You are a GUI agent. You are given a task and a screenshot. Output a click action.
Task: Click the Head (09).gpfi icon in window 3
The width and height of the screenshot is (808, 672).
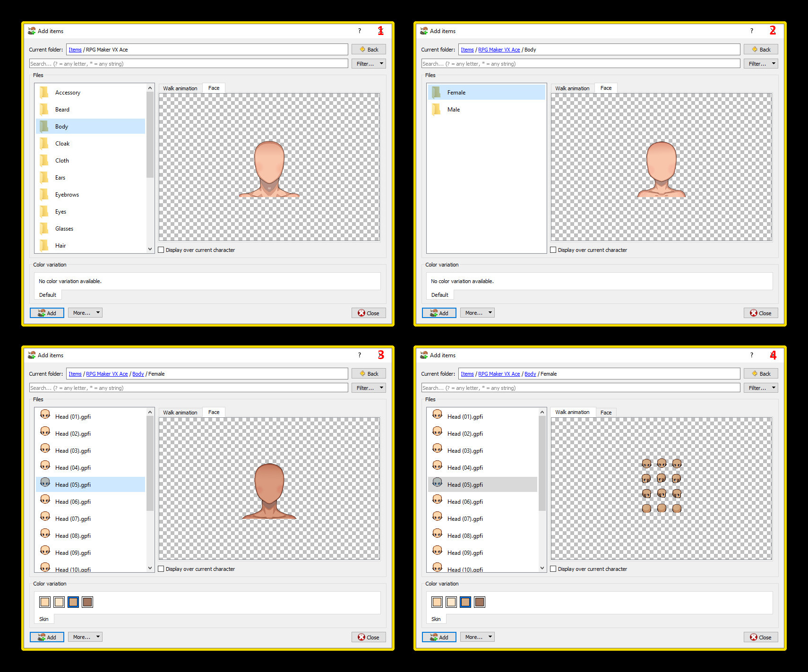click(45, 551)
